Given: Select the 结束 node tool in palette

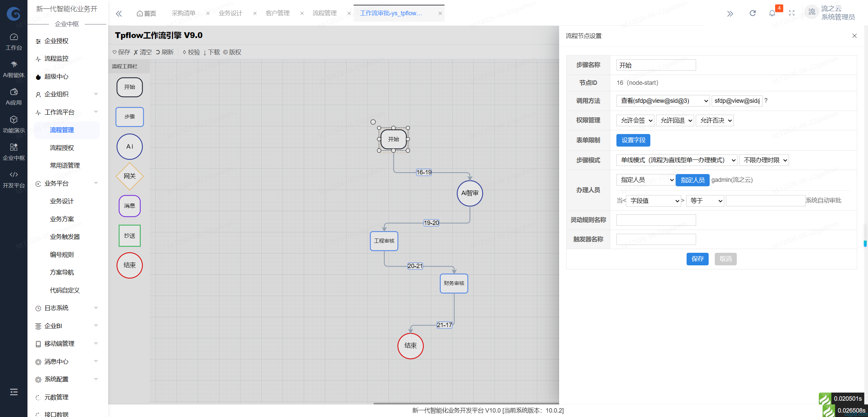Looking at the screenshot, I should pyautogui.click(x=130, y=265).
